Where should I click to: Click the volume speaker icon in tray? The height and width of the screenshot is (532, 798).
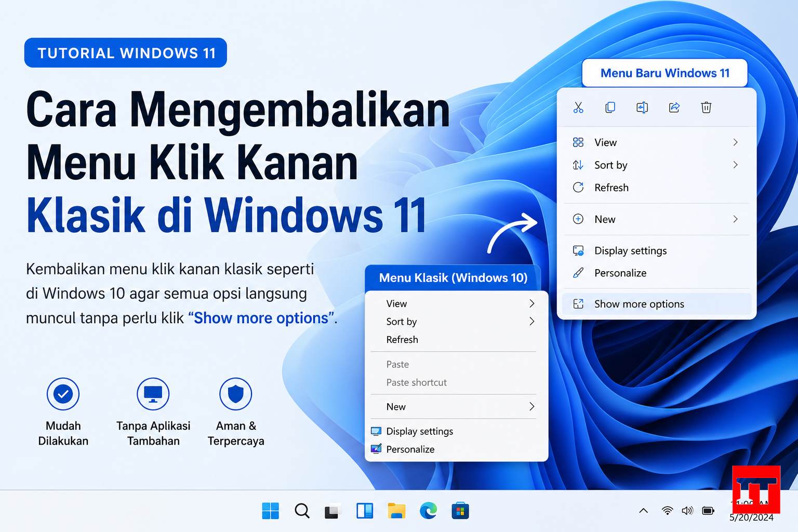click(x=687, y=511)
